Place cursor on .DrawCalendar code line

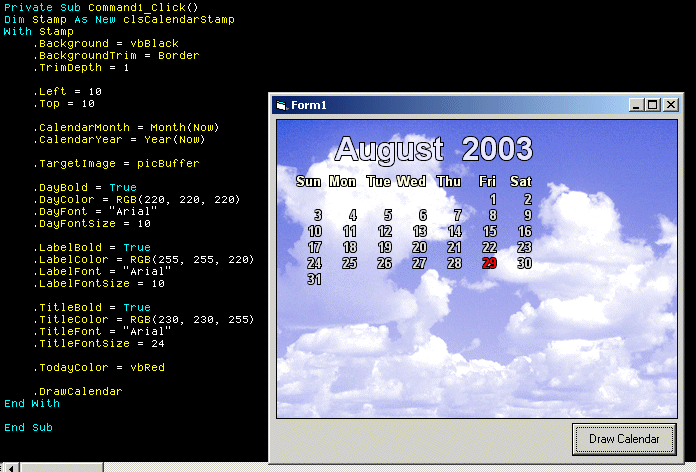tap(78, 391)
